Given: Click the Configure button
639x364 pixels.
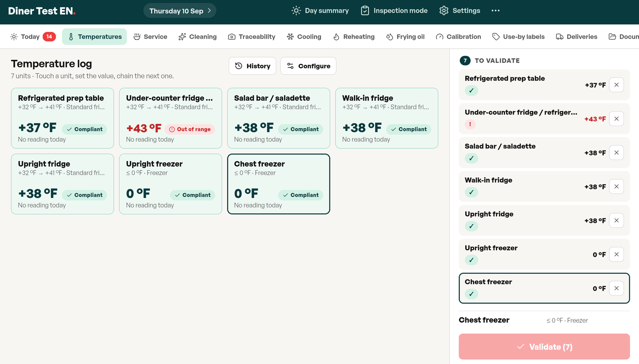Looking at the screenshot, I should click(x=308, y=66).
